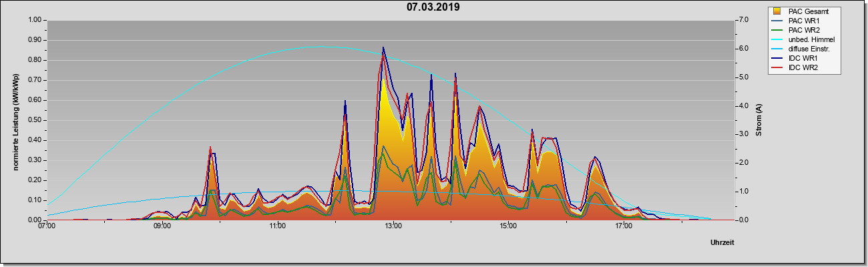
Task: Click the highest power peak near 13:00
Action: pos(383,48)
